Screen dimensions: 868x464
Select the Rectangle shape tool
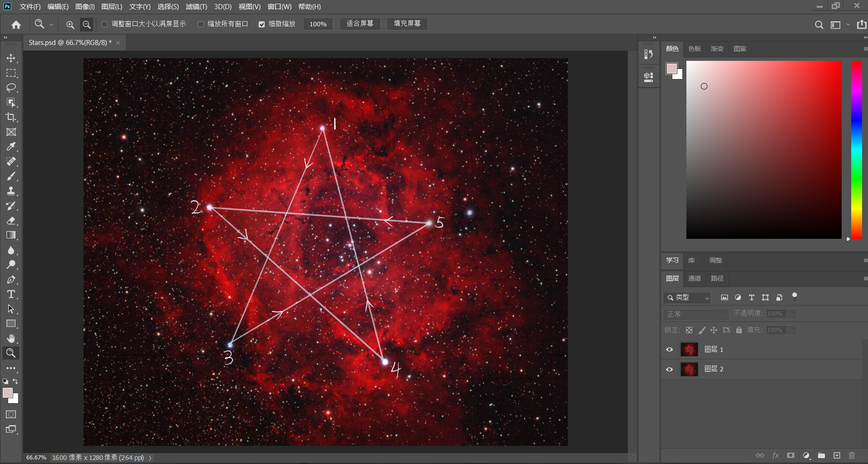pos(11,324)
